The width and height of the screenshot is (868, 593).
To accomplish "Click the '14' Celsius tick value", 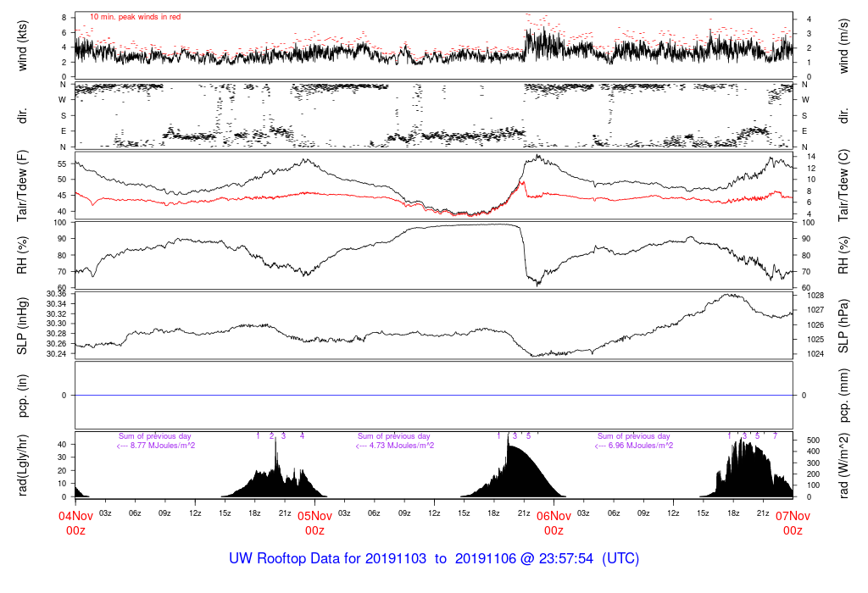I will (x=811, y=157).
